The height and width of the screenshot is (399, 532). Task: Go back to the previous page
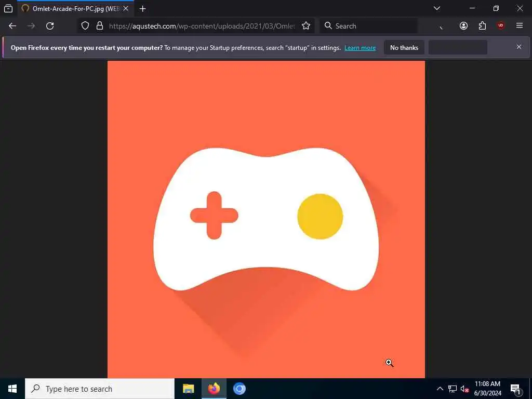coord(12,26)
